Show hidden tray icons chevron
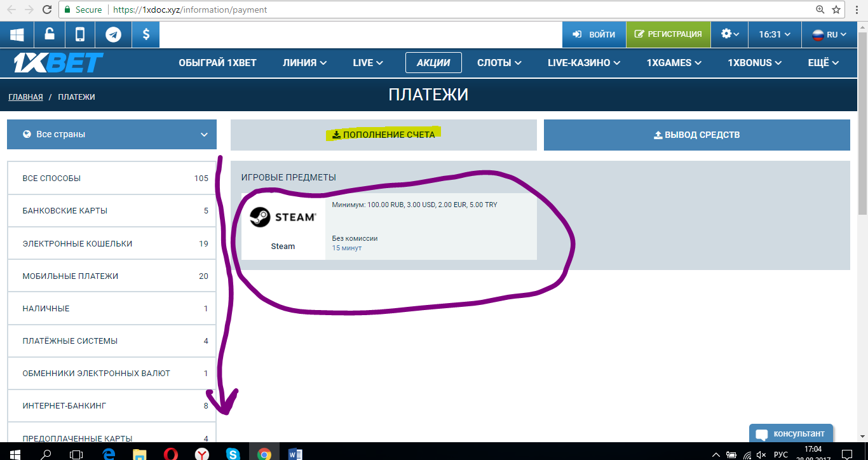 click(x=717, y=455)
